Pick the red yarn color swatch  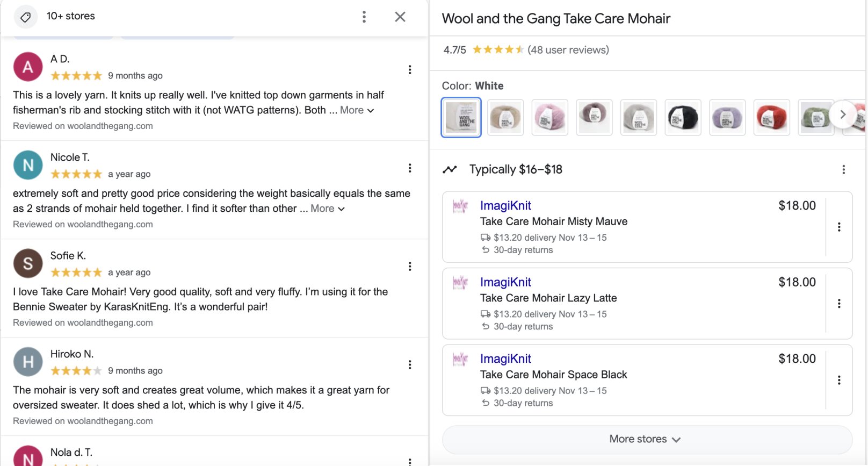772,117
